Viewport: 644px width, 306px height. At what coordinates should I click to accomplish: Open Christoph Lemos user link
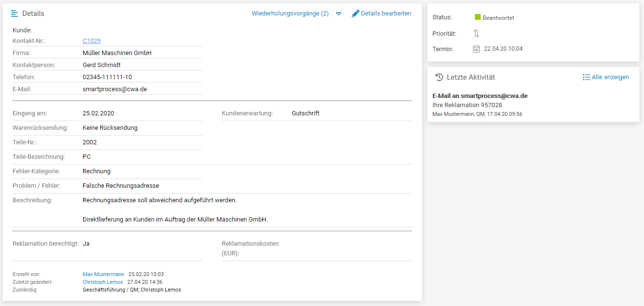[103, 282]
